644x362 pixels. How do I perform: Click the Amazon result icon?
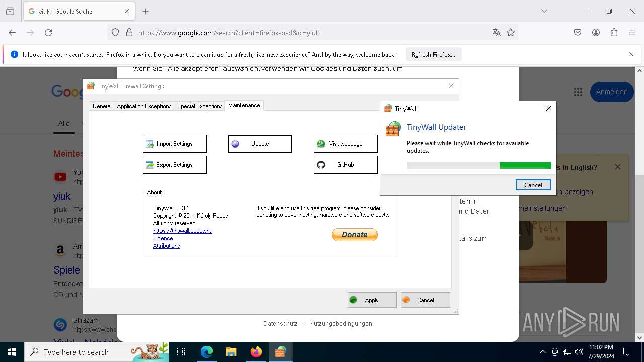click(x=60, y=250)
